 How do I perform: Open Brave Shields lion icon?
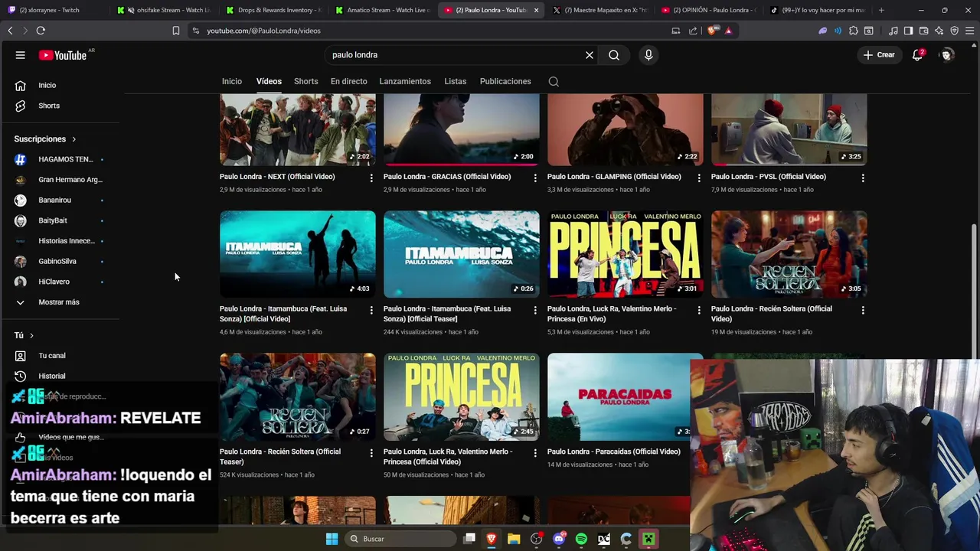coord(712,31)
